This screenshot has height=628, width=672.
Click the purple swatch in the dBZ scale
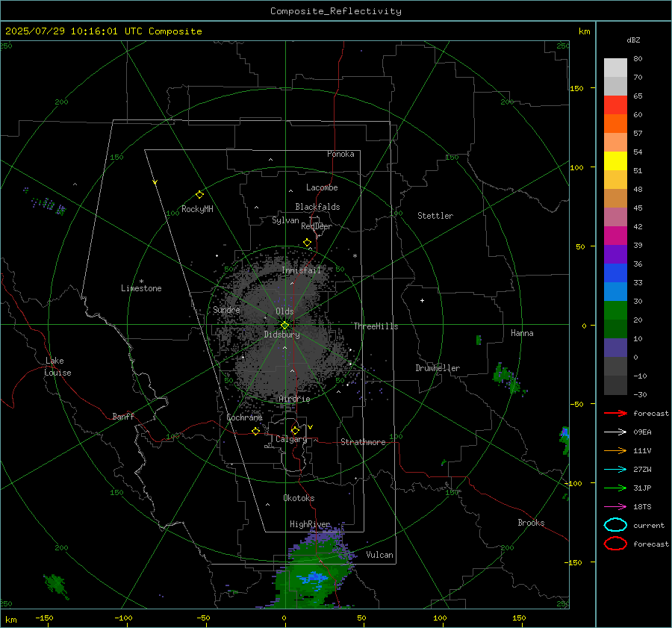[615, 254]
